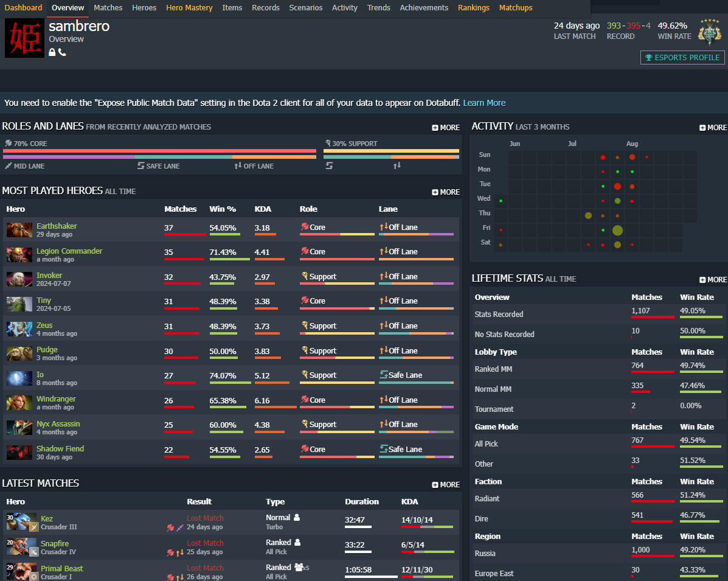Click the 393-395-4 record value

point(629,26)
